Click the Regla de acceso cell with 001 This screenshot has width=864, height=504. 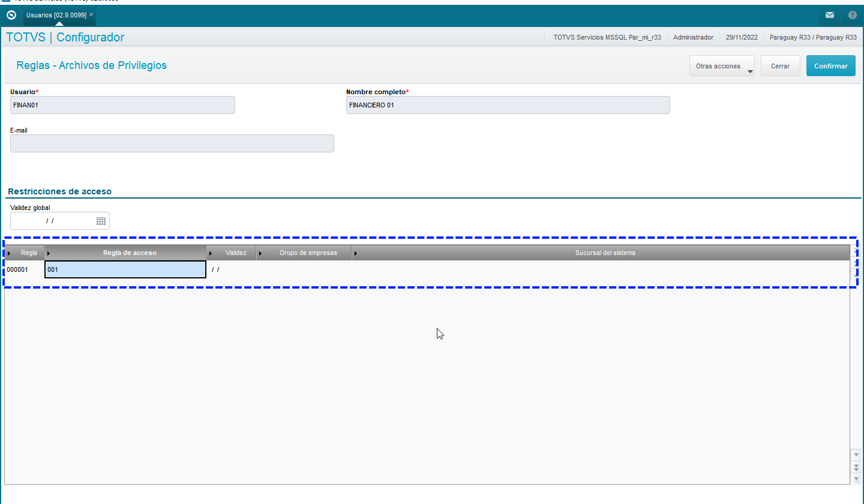(125, 269)
